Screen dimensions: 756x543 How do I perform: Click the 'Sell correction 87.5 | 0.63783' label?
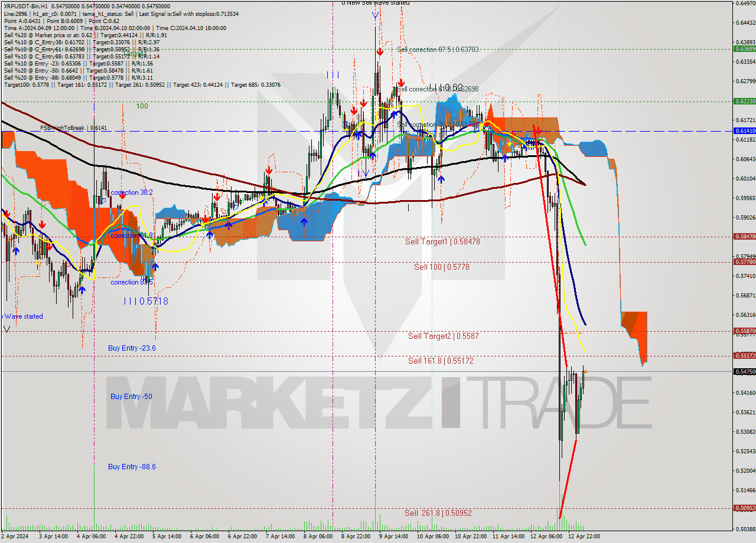coord(438,50)
